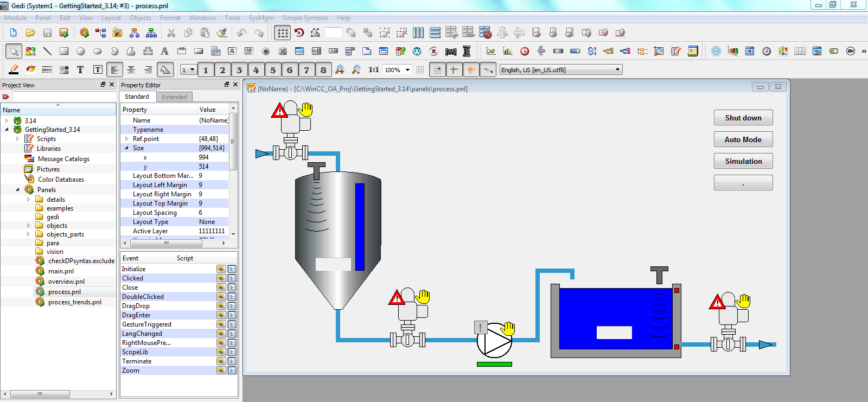Screen dimensions: 868x402
Task: Open the Layout menu
Action: (x=111, y=18)
